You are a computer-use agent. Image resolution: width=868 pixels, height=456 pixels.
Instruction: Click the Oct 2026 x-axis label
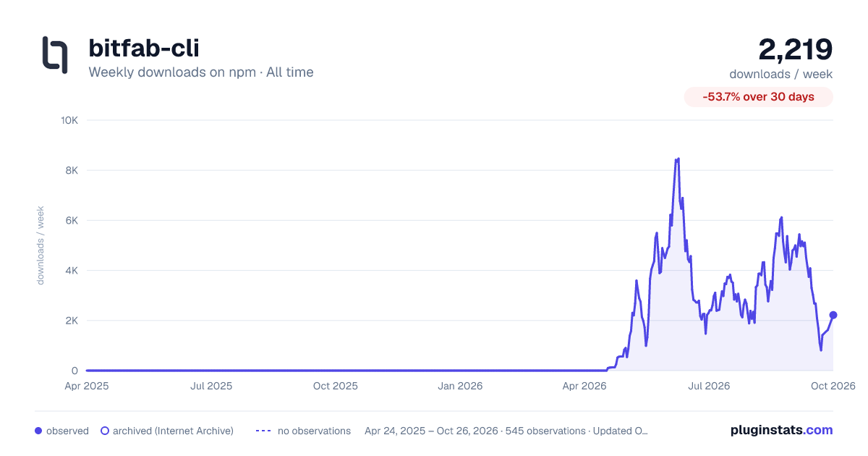(833, 386)
